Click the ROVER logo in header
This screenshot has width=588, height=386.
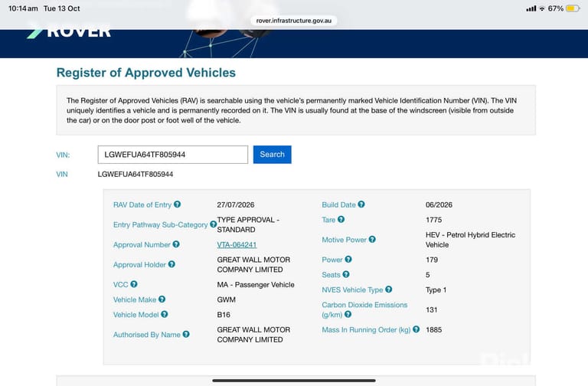click(69, 32)
